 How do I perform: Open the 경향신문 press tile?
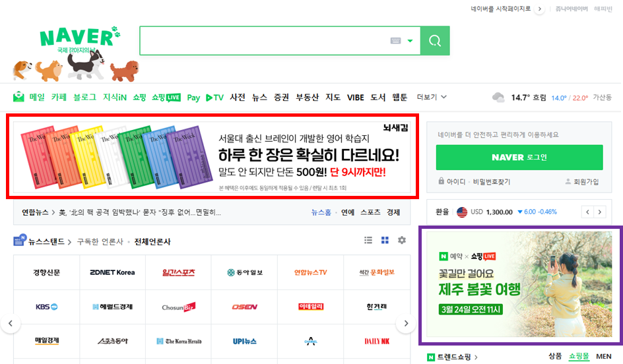tap(46, 272)
